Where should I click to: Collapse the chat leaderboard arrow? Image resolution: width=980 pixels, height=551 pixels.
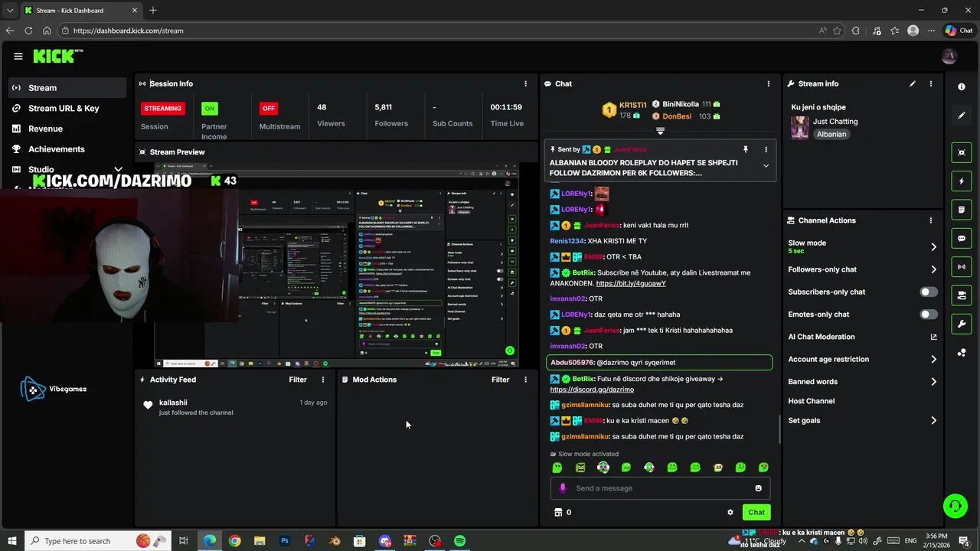[660, 131]
